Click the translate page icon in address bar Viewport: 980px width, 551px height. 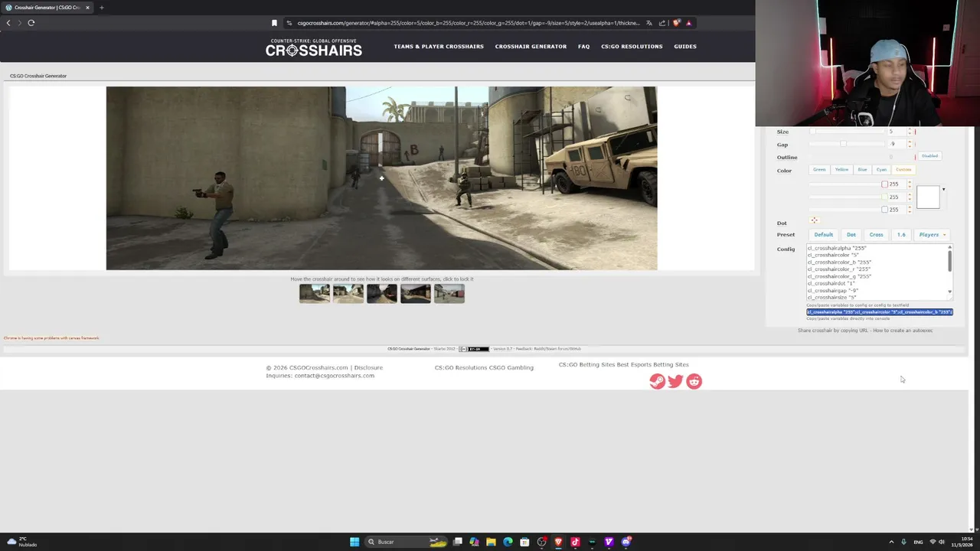click(648, 23)
